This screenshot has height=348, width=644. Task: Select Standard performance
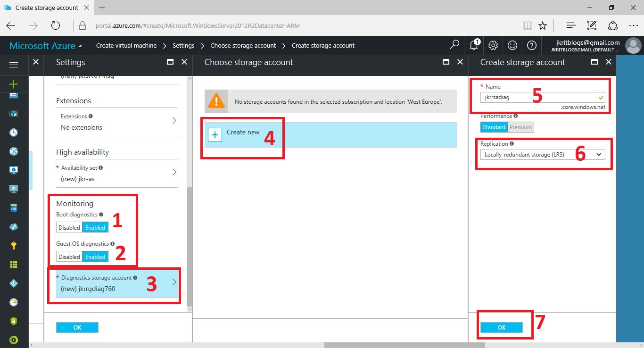coord(494,127)
